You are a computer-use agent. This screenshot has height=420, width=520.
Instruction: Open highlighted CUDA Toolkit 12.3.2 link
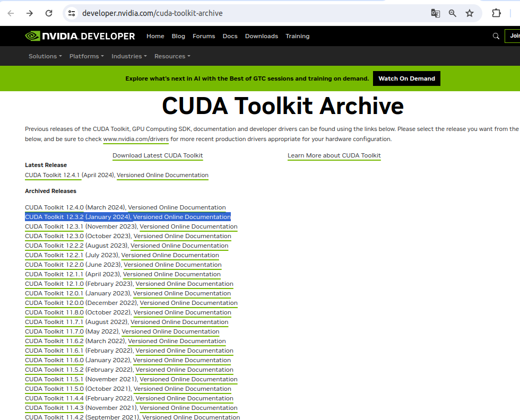click(x=54, y=217)
